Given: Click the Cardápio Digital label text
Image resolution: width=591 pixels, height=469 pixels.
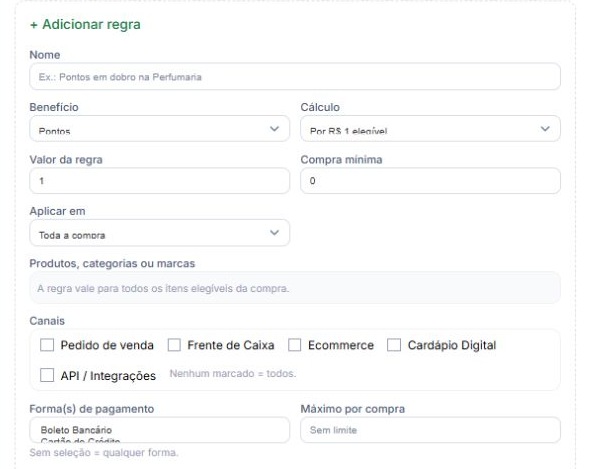Looking at the screenshot, I should (x=452, y=345).
